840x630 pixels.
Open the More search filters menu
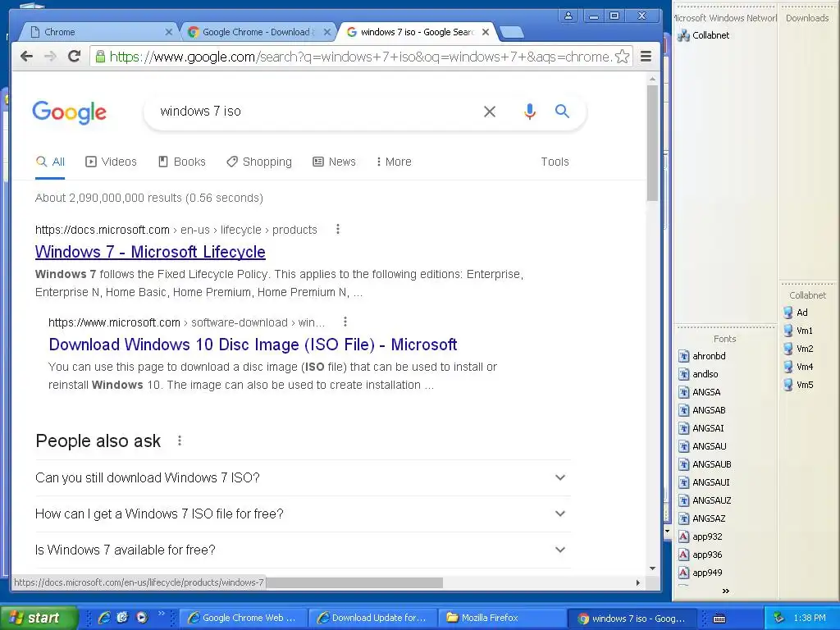[x=394, y=162]
